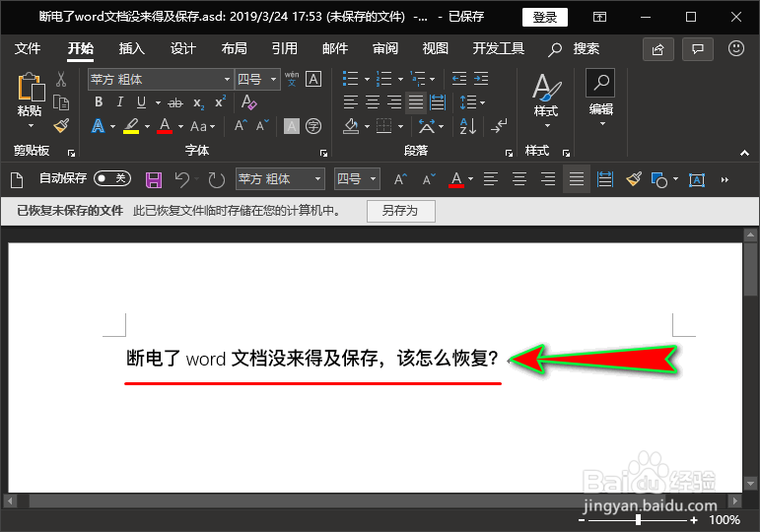Screen dimensions: 760x532
Task: Click the Cut scissors icon
Action: click(x=60, y=79)
